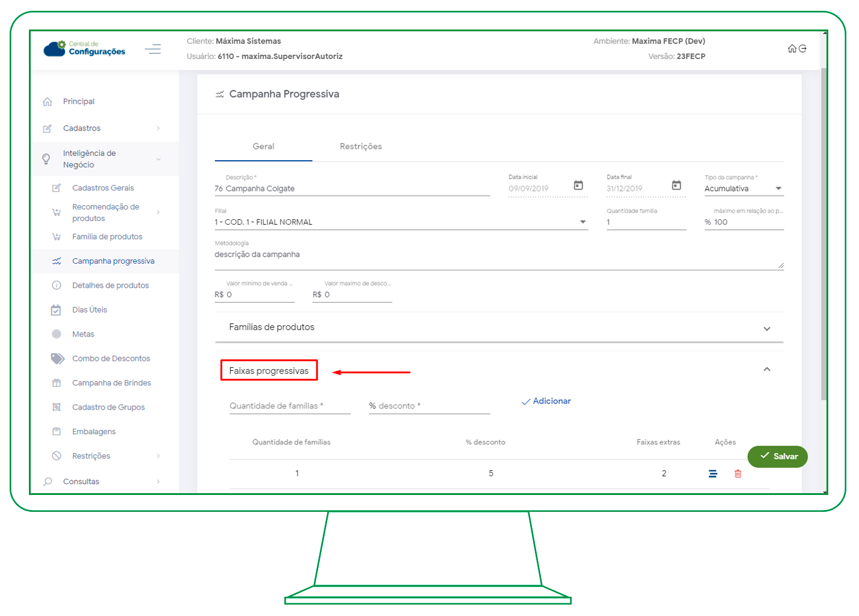This screenshot has height=616, width=859.
Task: Delete the row using red trash icon
Action: pos(738,474)
